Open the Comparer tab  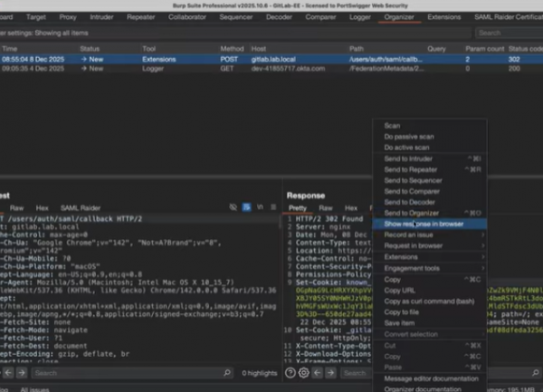point(320,17)
